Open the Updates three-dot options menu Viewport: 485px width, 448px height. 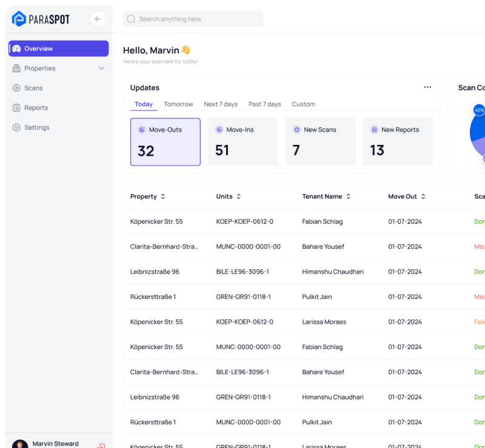[x=427, y=87]
